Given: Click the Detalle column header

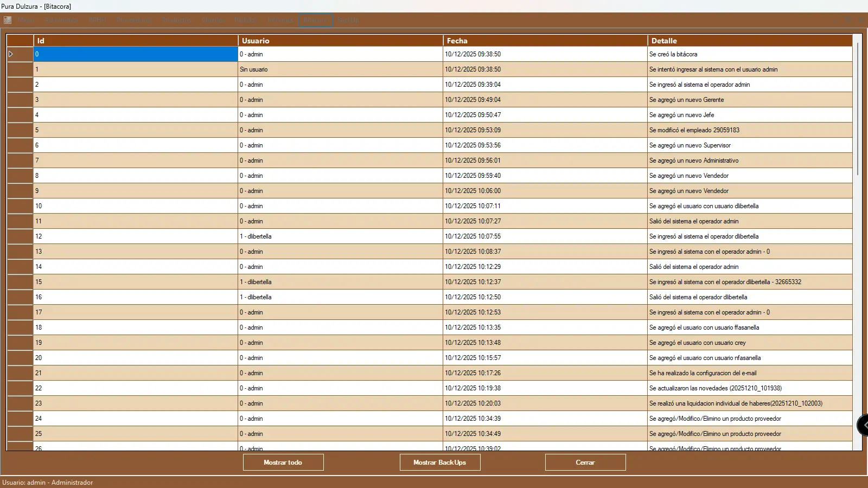Looking at the screenshot, I should (x=749, y=41).
